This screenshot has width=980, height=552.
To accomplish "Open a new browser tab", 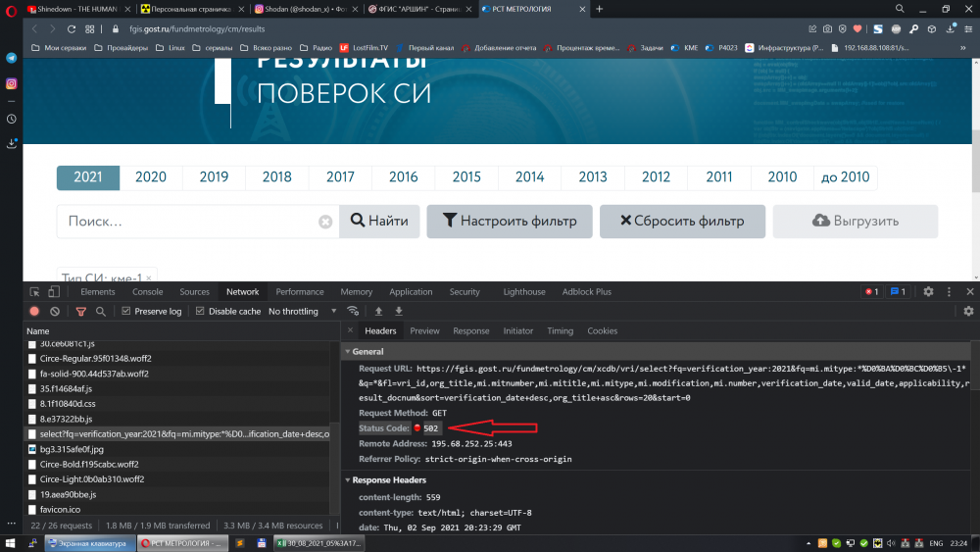I will pos(600,9).
